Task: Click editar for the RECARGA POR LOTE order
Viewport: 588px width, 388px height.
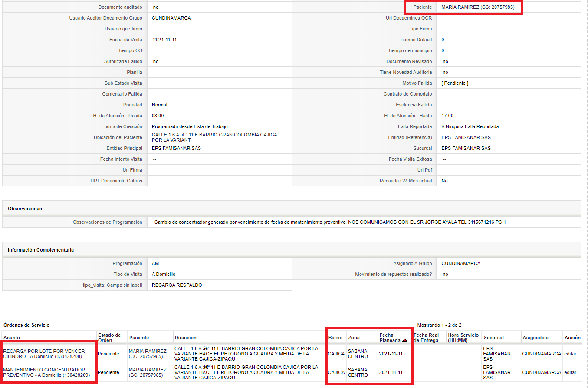Action: click(570, 354)
